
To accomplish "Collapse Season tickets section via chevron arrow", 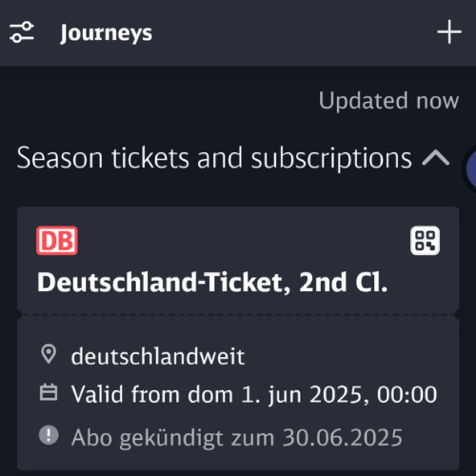I will [x=436, y=157].
